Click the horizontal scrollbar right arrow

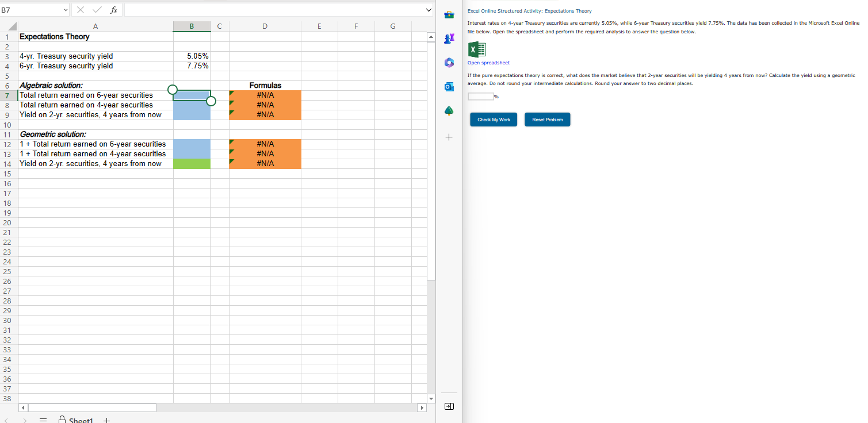click(422, 407)
